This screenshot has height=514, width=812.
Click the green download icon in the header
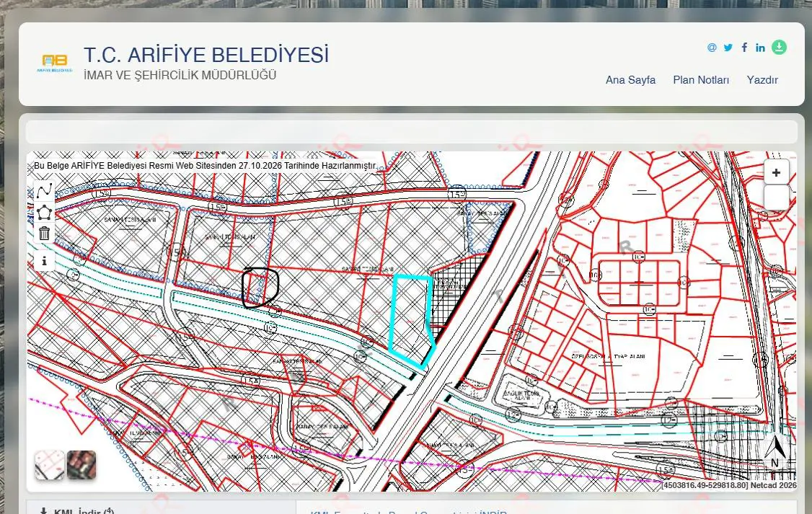pyautogui.click(x=779, y=47)
